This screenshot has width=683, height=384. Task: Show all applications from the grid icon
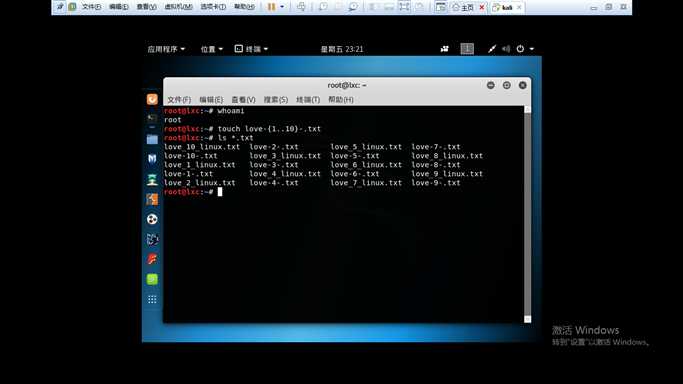pos(152,299)
